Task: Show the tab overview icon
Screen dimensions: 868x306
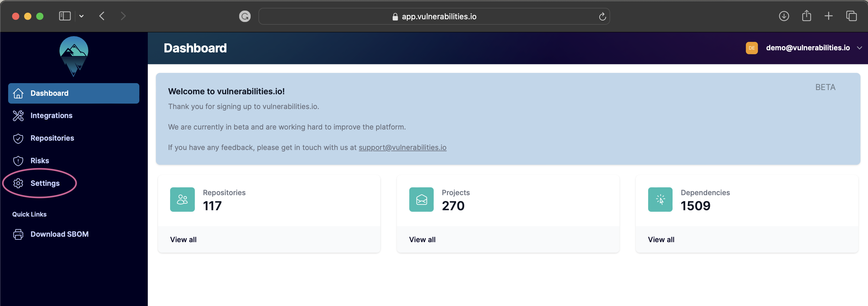Action: click(851, 16)
